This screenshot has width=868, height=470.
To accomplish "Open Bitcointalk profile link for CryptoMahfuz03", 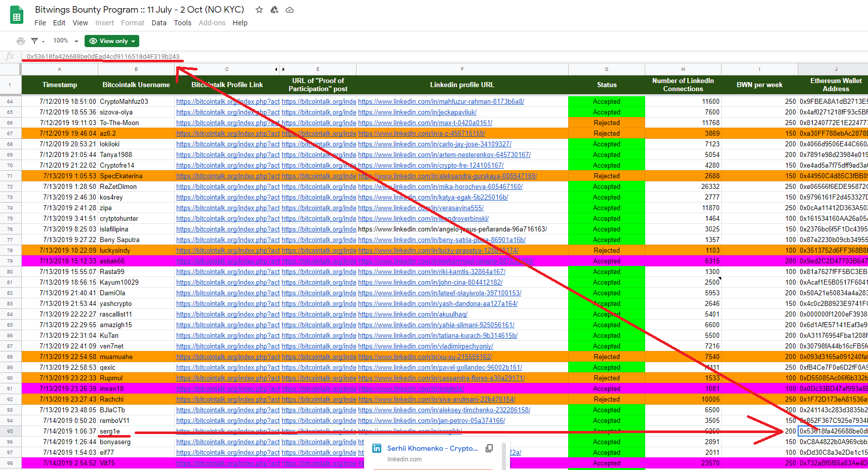I will click(x=228, y=101).
